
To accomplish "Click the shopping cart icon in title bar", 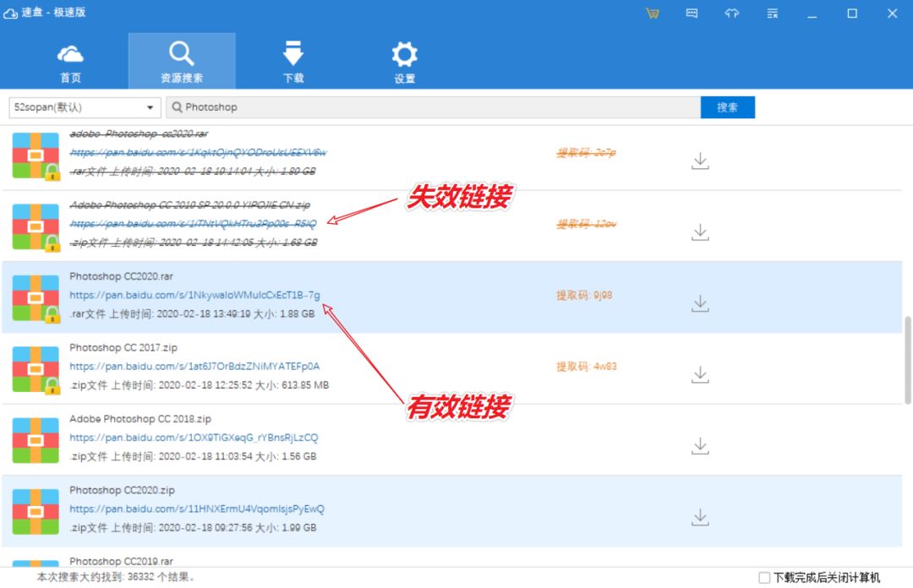I will (652, 14).
